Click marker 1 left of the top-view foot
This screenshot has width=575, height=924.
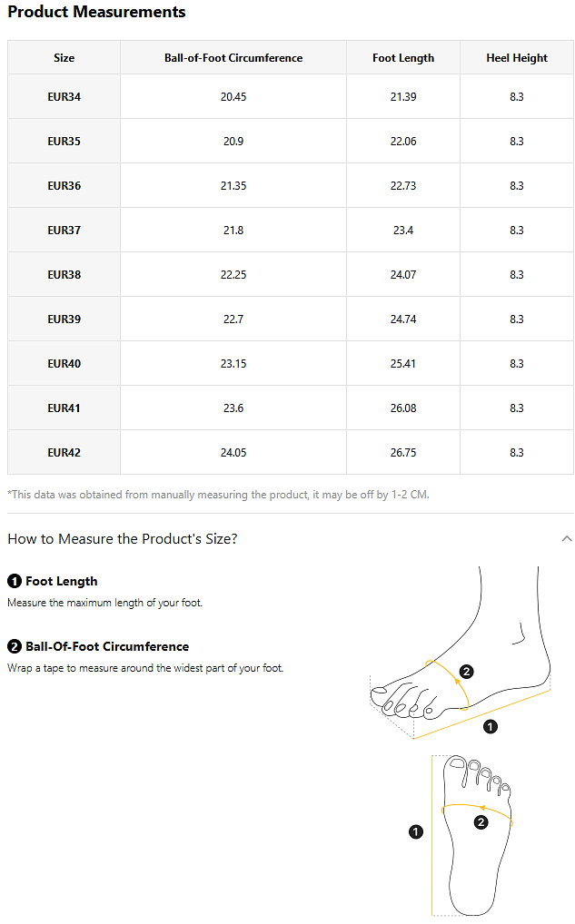click(x=416, y=831)
